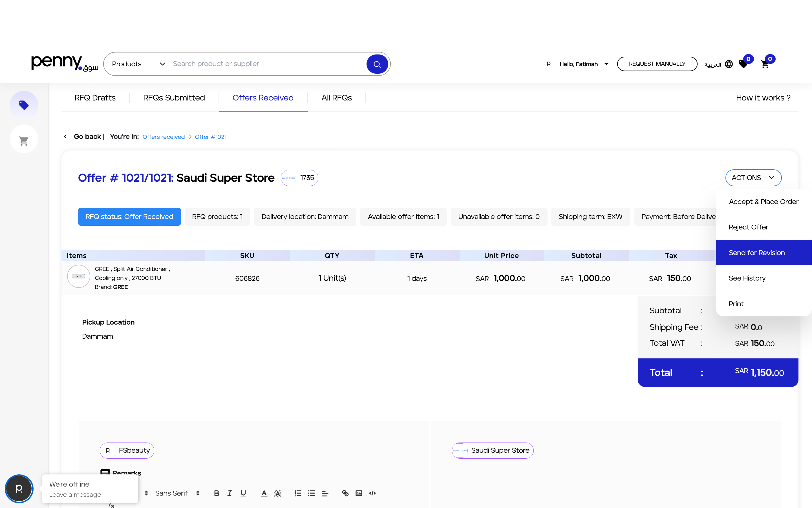Click the SKU value 606826
Screen dimensions: 812x508
tap(247, 279)
